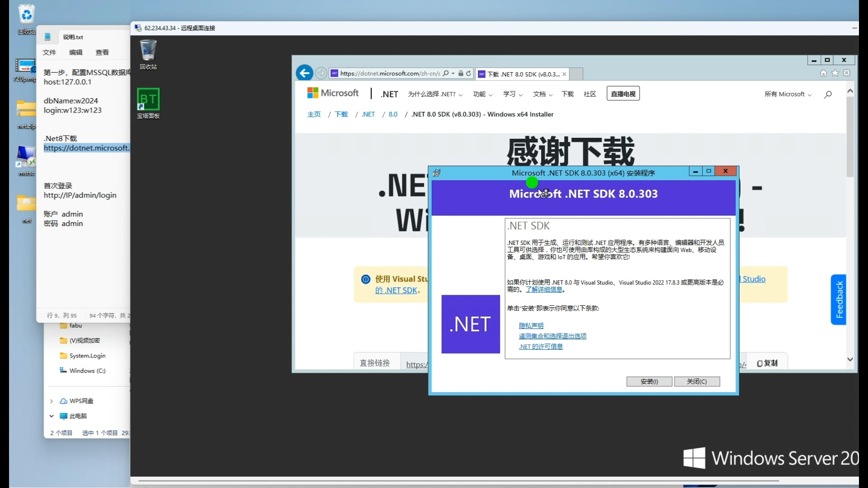Image resolution: width=868 pixels, height=488 pixels.
Task: Click the highlighted dotnet.microsoft URL in Notepad
Action: (x=87, y=148)
